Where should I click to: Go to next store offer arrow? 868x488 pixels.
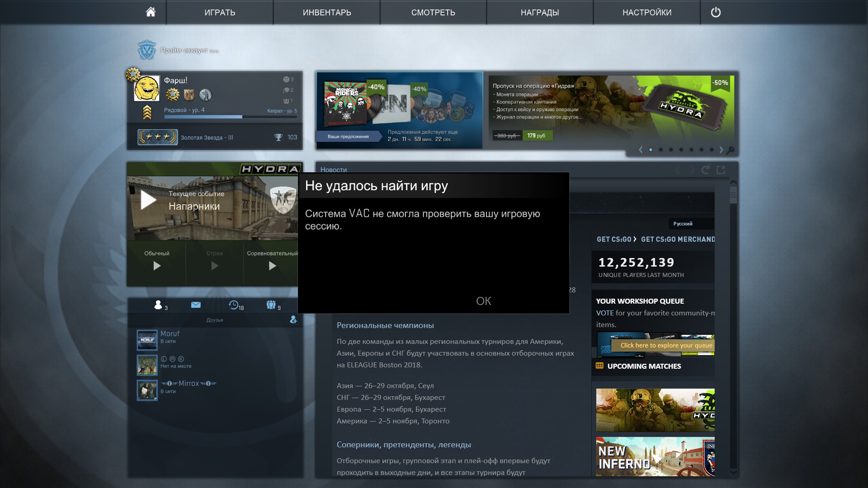click(x=721, y=150)
